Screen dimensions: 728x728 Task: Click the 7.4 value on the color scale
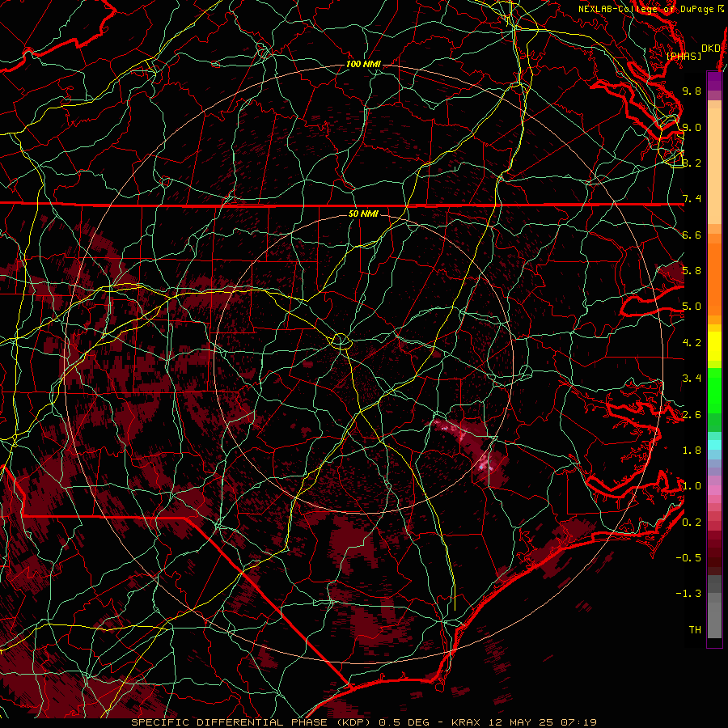coord(692,199)
